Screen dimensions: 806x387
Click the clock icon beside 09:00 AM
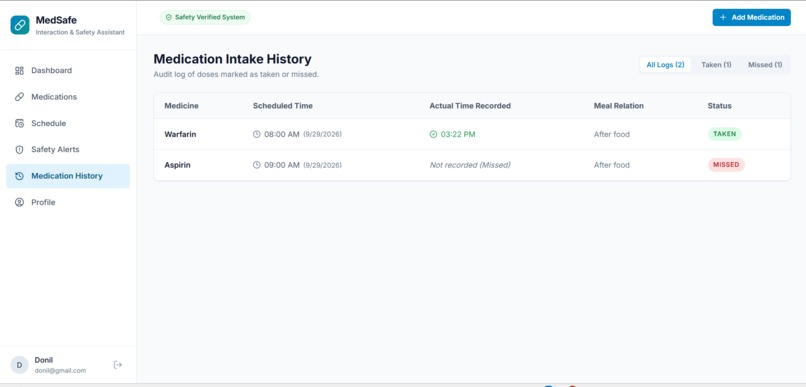click(257, 165)
